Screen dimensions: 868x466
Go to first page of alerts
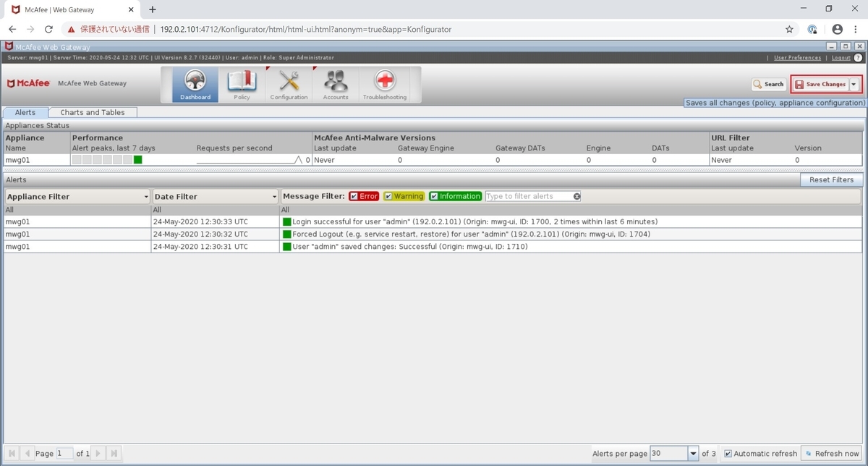coord(12,453)
